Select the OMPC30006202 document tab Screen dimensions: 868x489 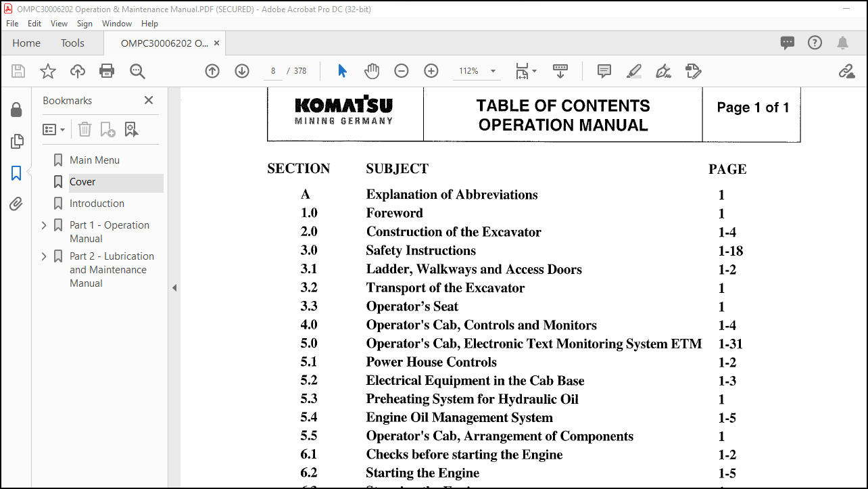coord(164,43)
